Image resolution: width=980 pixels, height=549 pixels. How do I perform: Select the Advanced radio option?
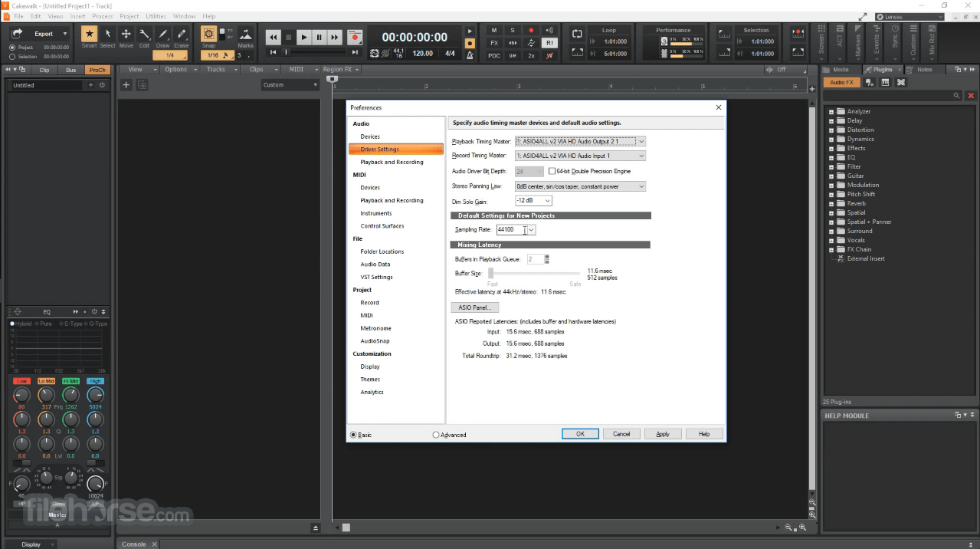coord(436,435)
